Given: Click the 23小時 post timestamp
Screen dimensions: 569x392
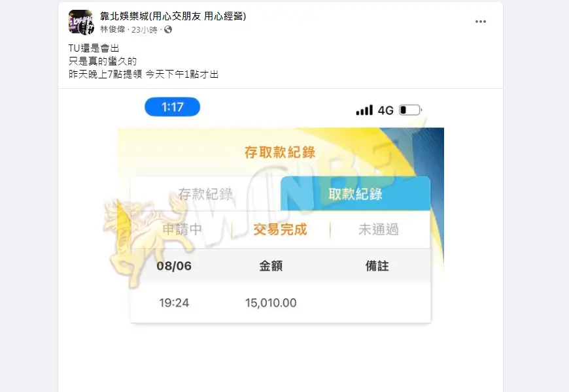Looking at the screenshot, I should coord(145,30).
